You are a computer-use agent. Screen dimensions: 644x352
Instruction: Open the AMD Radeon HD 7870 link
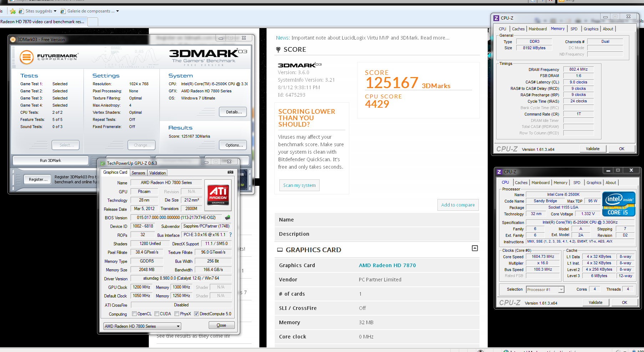click(387, 265)
